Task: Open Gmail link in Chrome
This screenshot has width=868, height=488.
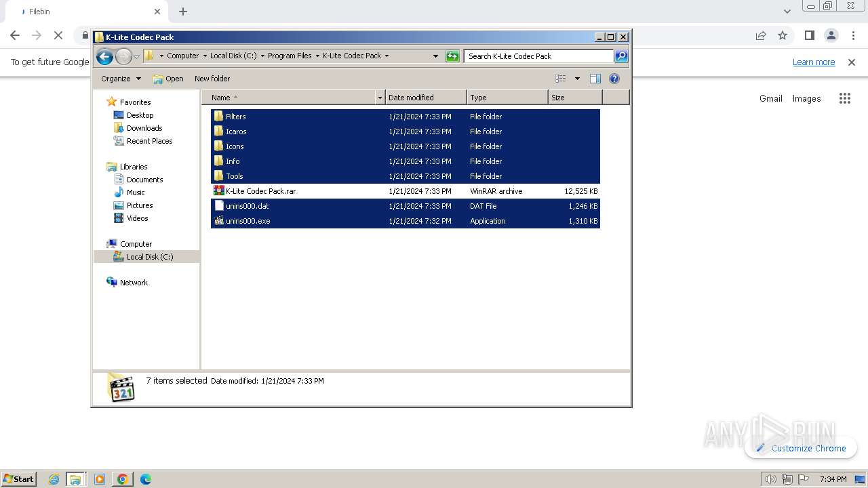Action: 771,99
